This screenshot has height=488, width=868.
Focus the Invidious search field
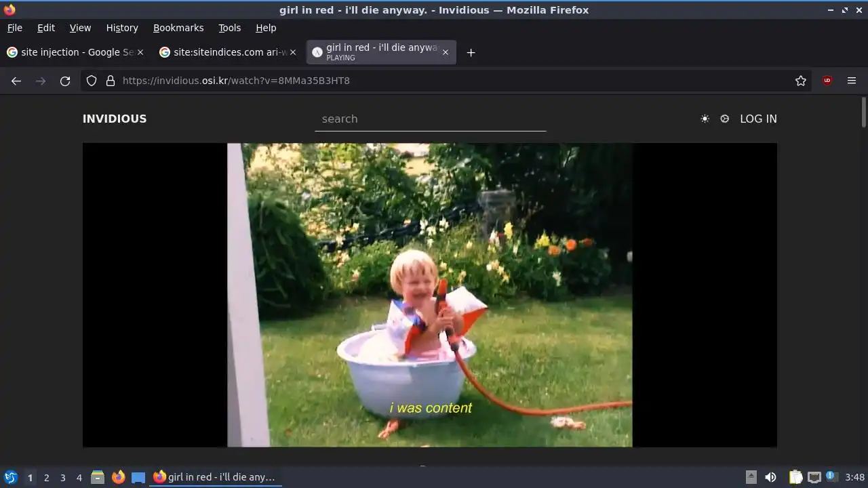(x=431, y=119)
